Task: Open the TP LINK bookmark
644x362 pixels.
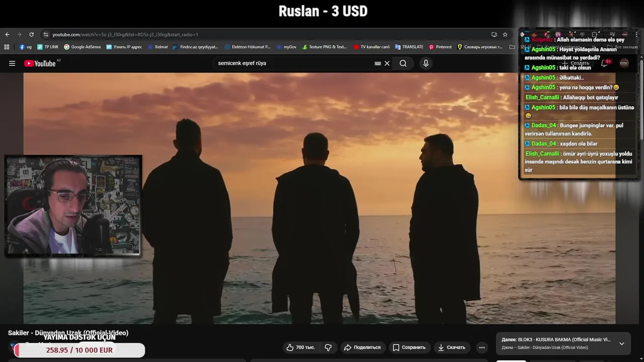Action: [48, 47]
